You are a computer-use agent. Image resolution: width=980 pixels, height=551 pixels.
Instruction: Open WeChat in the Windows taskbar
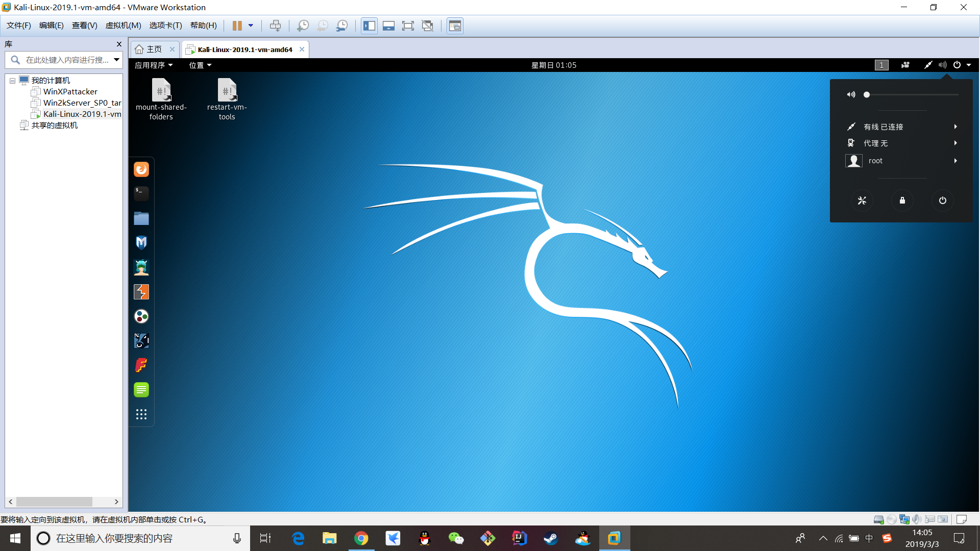click(x=456, y=538)
